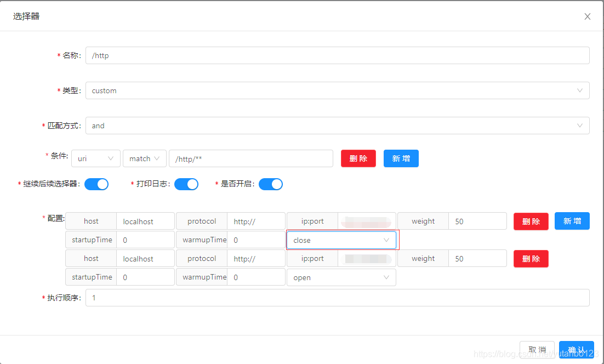Toggle the 打印日志 switch
The image size is (604, 364).
pyautogui.click(x=186, y=184)
